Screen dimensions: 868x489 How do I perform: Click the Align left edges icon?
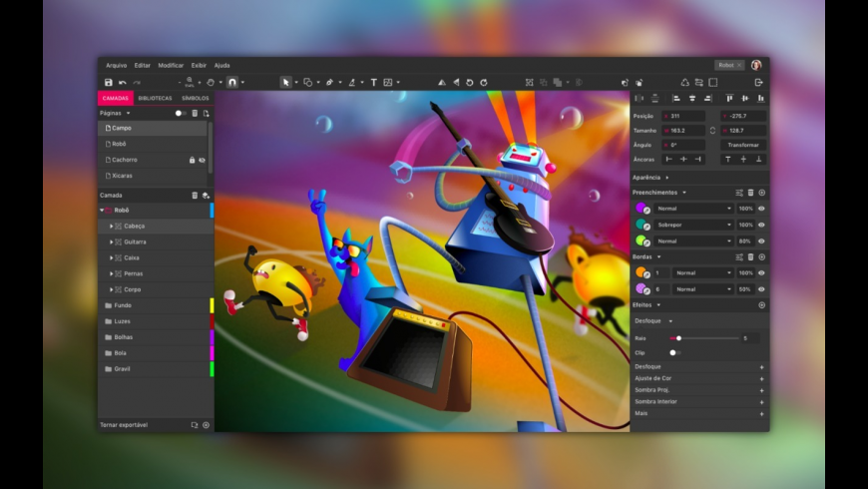click(x=675, y=98)
